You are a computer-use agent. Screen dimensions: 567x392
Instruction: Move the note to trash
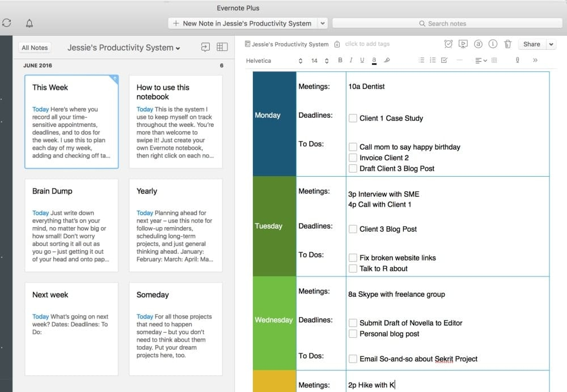point(507,44)
